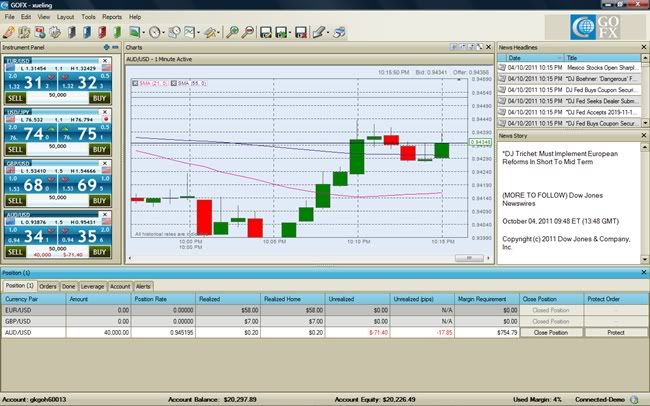Collapse the News Story panel
Viewport: 650px width, 406px height.
(643, 136)
